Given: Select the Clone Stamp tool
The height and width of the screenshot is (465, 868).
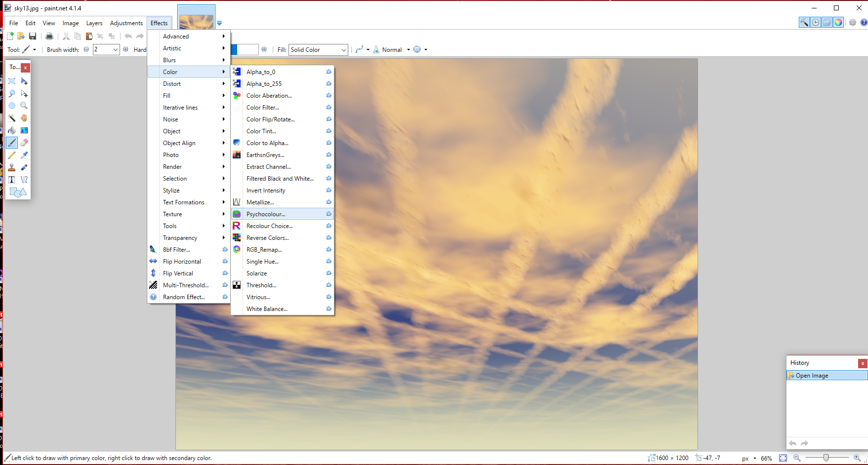Looking at the screenshot, I should point(12,167).
